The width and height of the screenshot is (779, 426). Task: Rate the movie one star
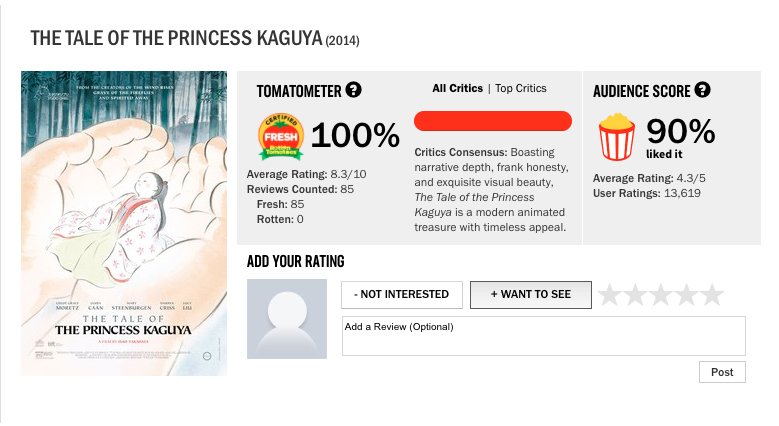(609, 295)
